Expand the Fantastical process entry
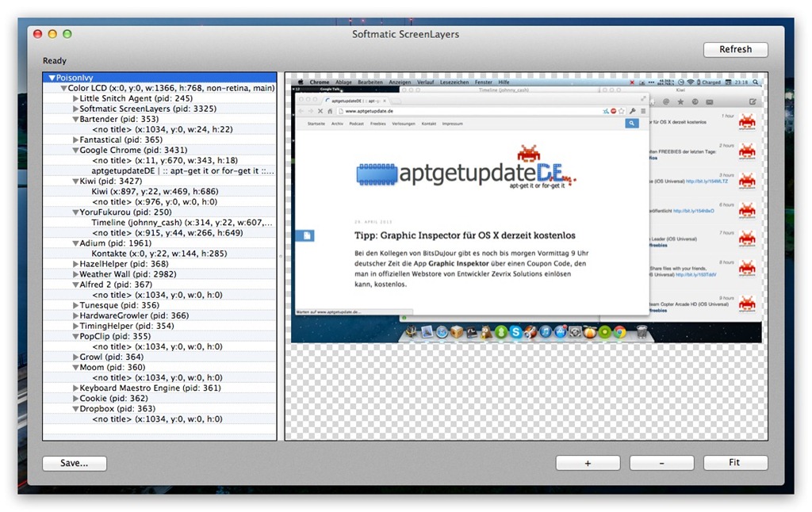Image resolution: width=812 pixels, height=512 pixels. tap(75, 139)
